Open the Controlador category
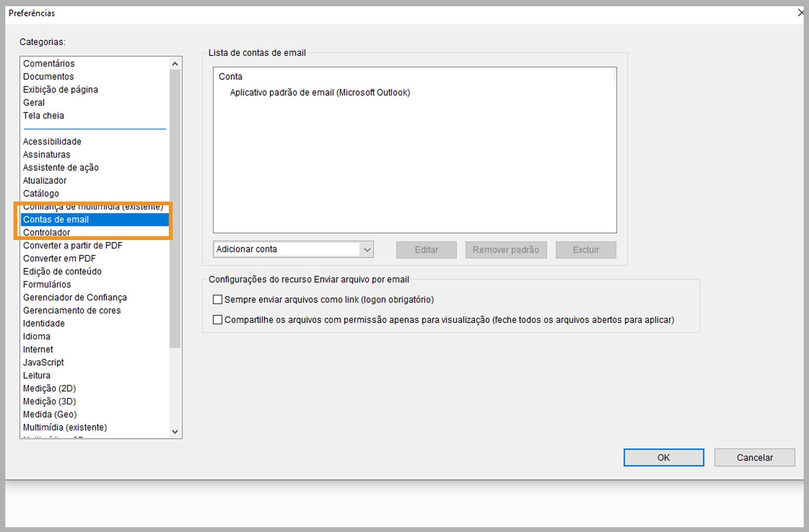809x532 pixels. [47, 232]
